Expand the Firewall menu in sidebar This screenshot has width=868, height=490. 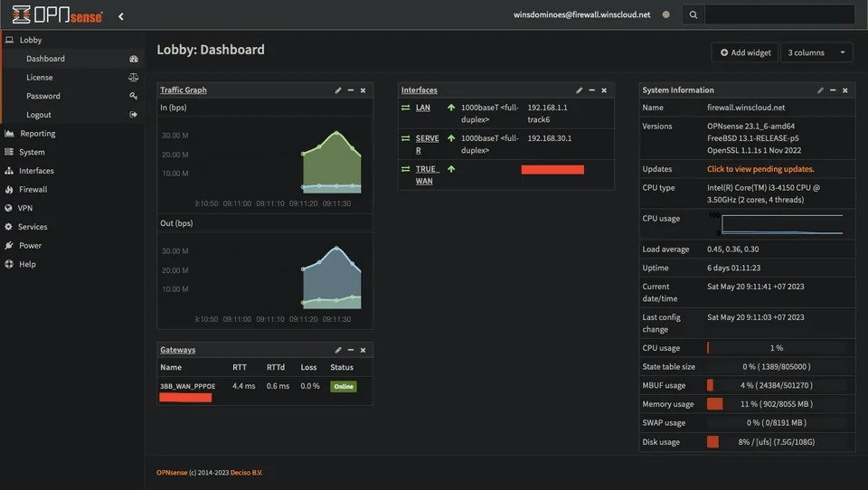point(33,190)
